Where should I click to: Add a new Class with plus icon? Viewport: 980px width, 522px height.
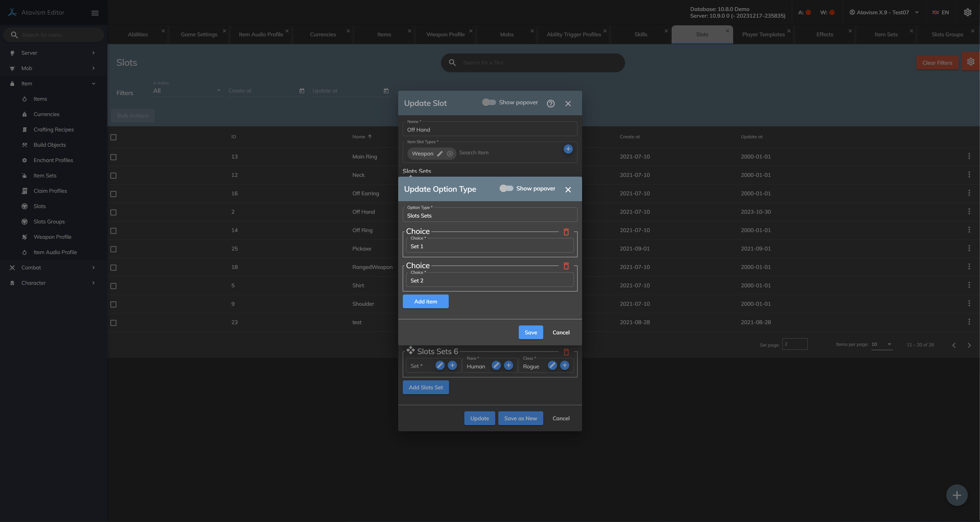tap(564, 366)
